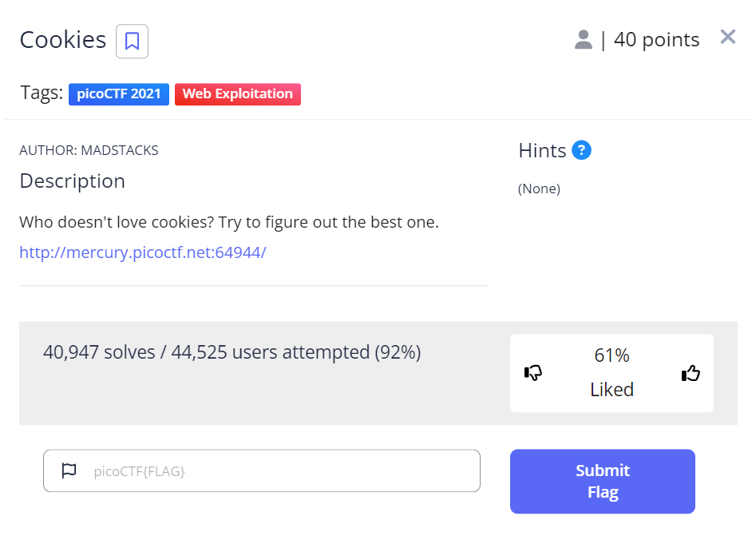This screenshot has height=544, width=756.
Task: Click the flag icon in input box
Action: 69,471
